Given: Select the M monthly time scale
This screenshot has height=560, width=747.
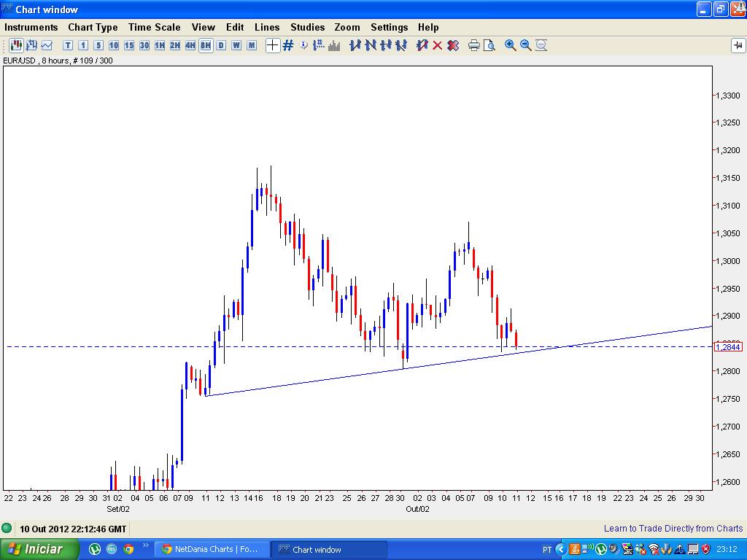Looking at the screenshot, I should [x=252, y=45].
